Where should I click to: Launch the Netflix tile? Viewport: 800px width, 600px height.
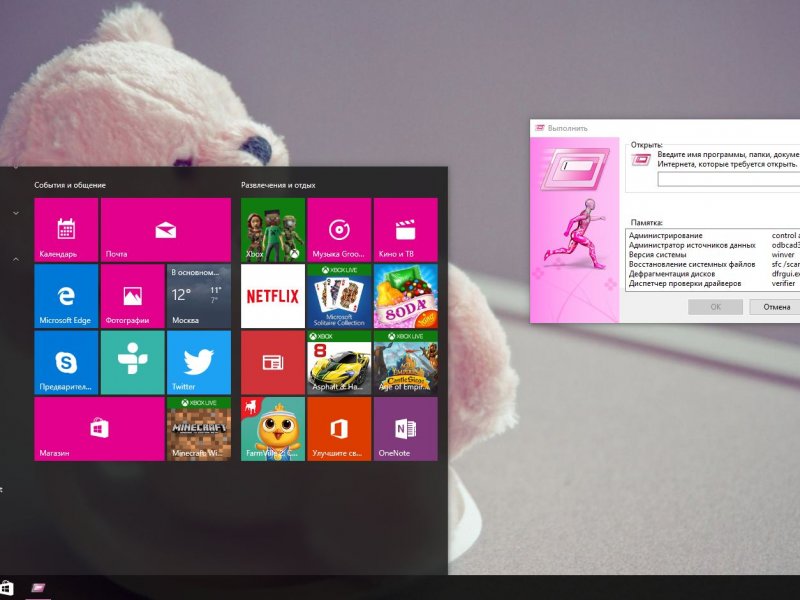pyautogui.click(x=273, y=296)
